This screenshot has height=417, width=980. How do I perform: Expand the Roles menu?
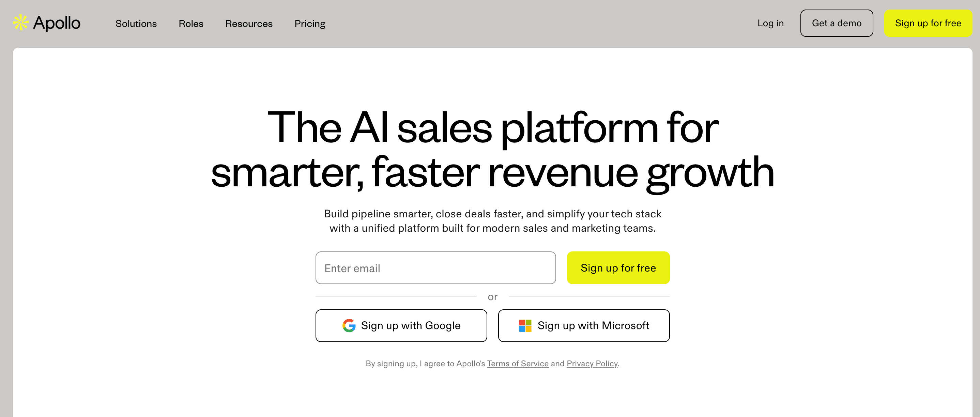[x=191, y=24]
